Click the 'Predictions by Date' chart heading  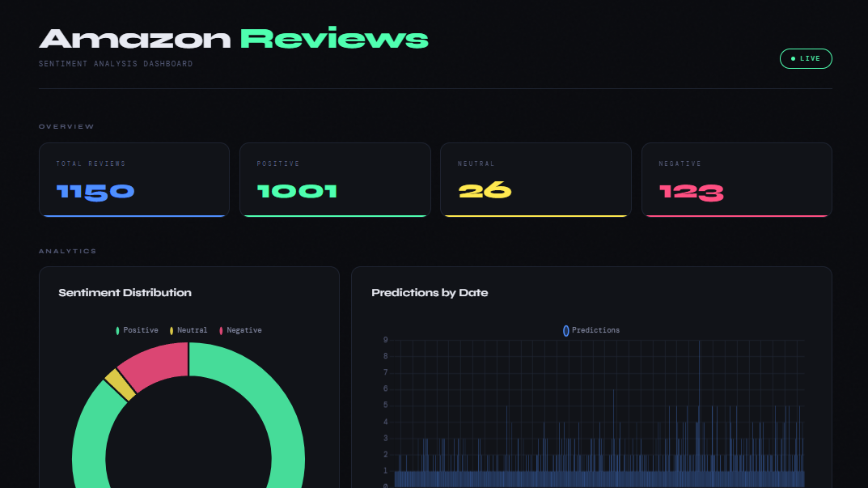pos(430,292)
